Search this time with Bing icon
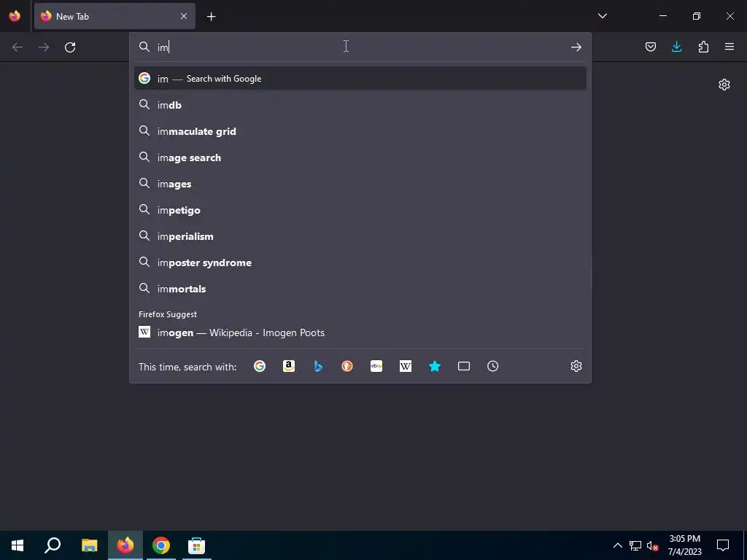 [x=318, y=366]
